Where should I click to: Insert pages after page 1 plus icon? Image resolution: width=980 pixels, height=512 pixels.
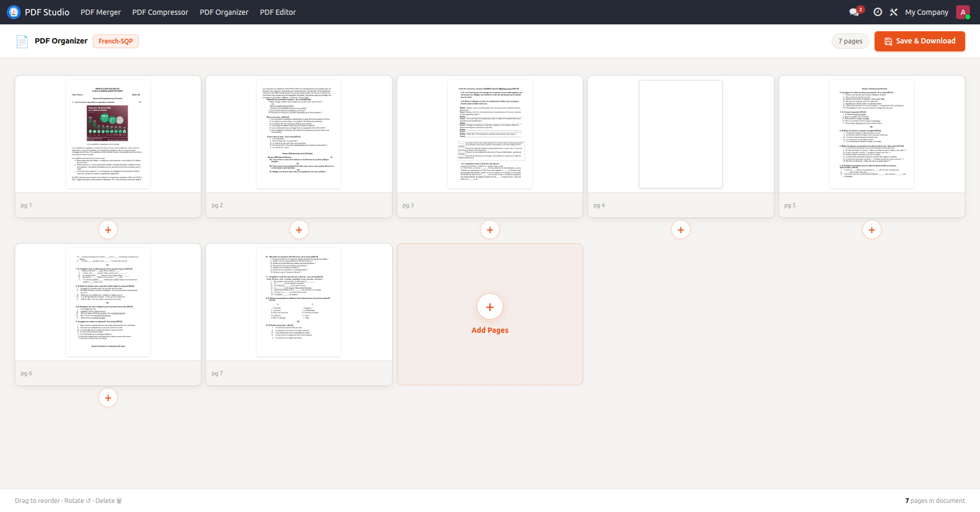[108, 230]
